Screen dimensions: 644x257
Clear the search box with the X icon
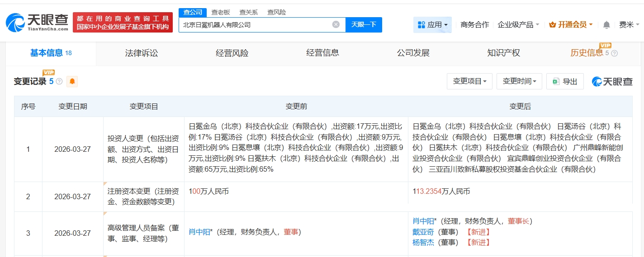pyautogui.click(x=336, y=24)
